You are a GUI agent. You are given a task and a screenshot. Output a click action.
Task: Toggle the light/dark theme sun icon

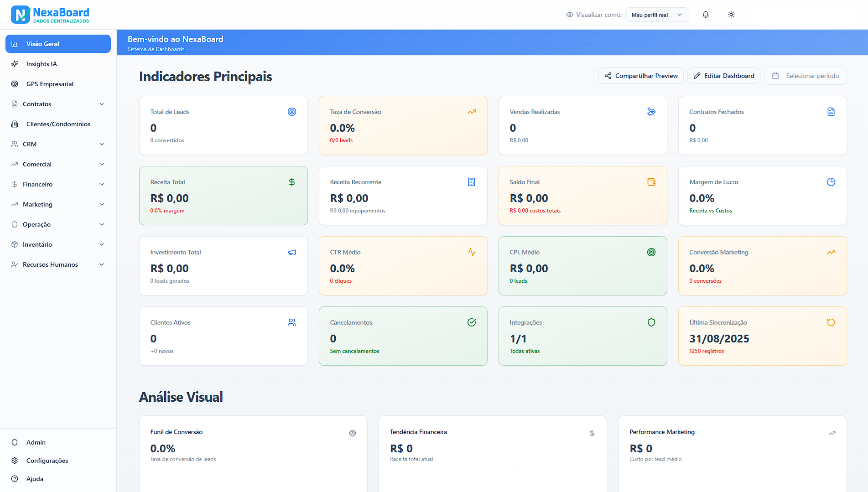tap(731, 14)
